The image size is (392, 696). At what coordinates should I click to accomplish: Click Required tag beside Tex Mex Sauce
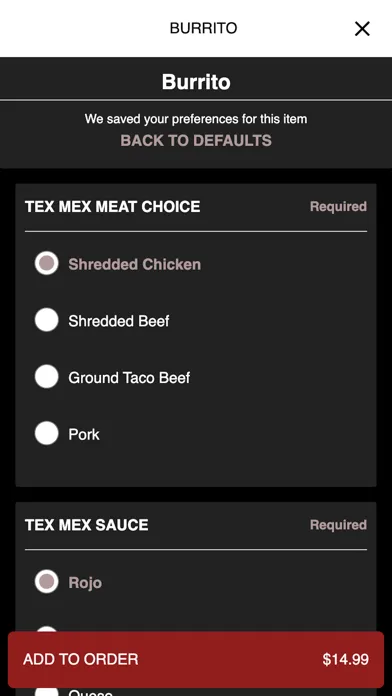click(x=338, y=525)
